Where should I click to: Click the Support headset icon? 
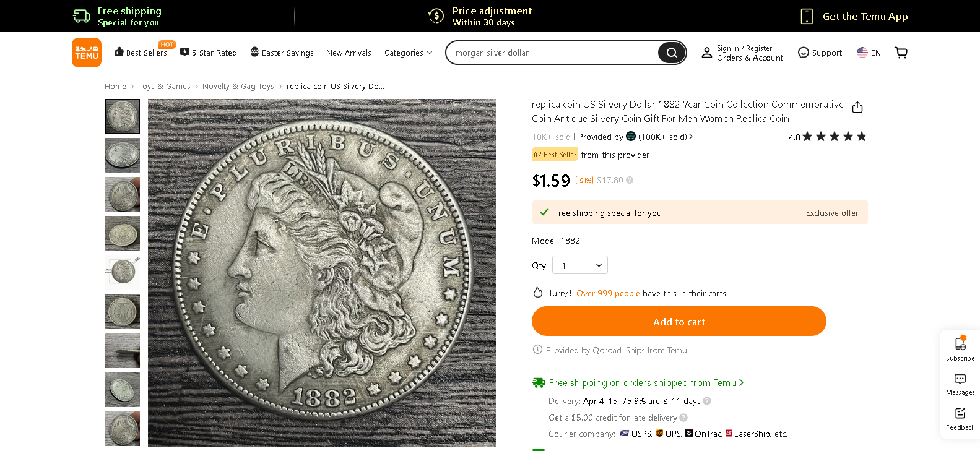click(x=804, y=53)
